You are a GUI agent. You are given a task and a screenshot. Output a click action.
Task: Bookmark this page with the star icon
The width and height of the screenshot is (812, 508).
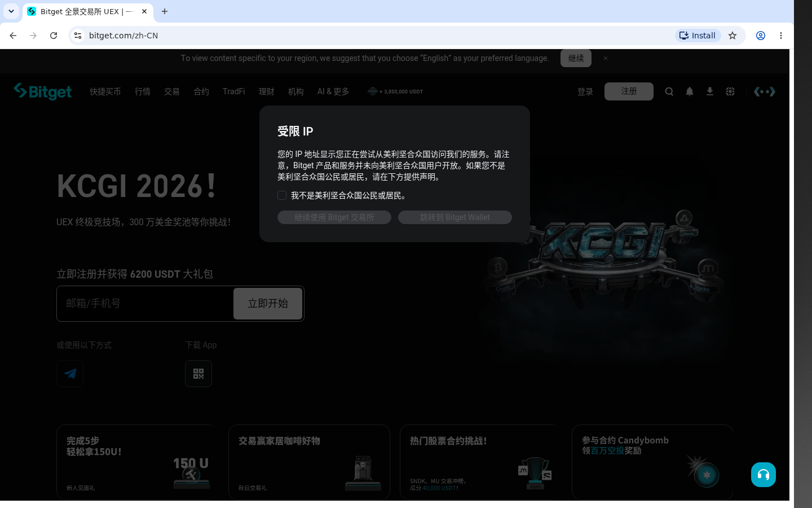[x=732, y=36]
